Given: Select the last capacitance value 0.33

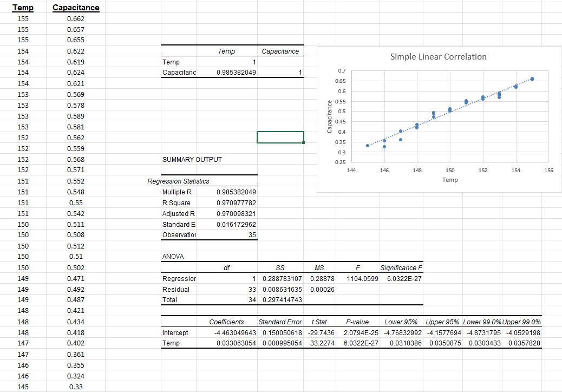Looking at the screenshot, I should [x=76, y=387].
